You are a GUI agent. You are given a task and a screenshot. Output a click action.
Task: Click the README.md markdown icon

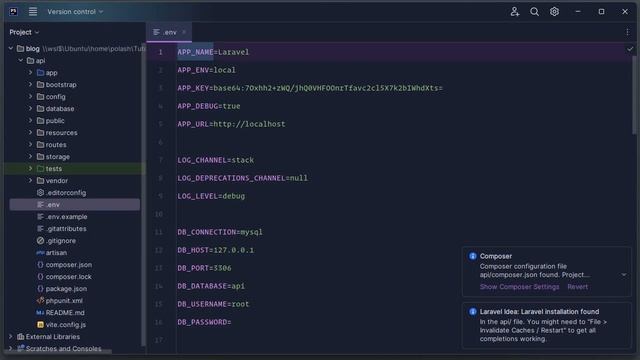(40, 313)
